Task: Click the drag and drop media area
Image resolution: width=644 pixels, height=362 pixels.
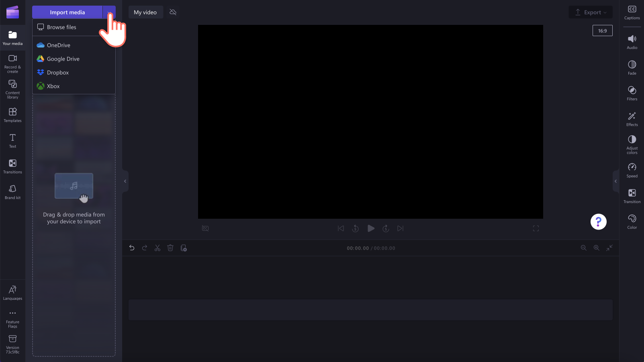Action: pyautogui.click(x=74, y=197)
